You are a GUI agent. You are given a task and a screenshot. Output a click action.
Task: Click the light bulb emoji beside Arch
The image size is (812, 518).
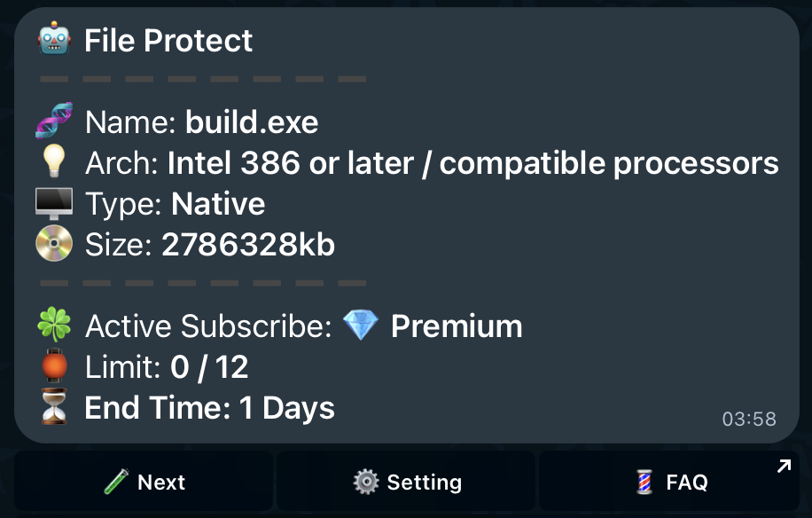[x=54, y=161]
